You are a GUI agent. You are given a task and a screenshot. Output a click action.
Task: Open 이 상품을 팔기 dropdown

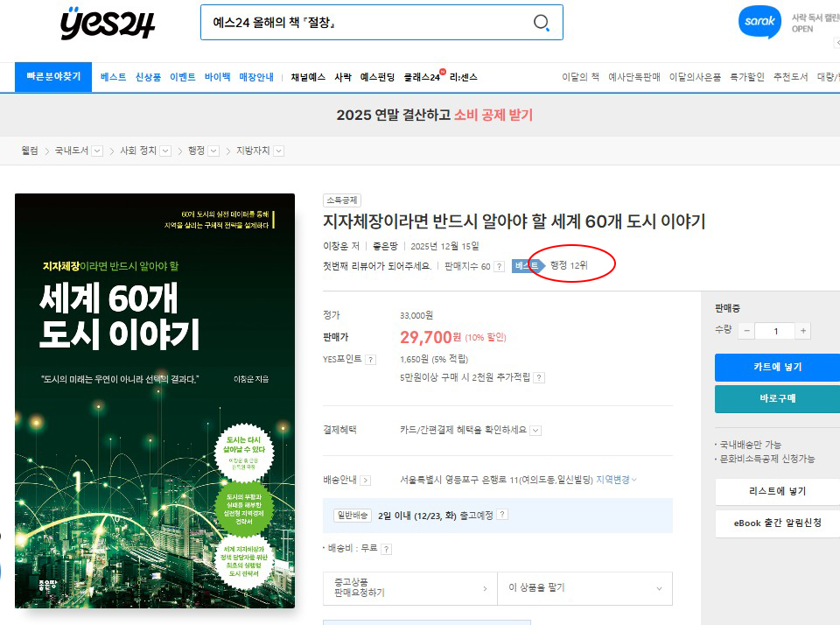tap(584, 588)
